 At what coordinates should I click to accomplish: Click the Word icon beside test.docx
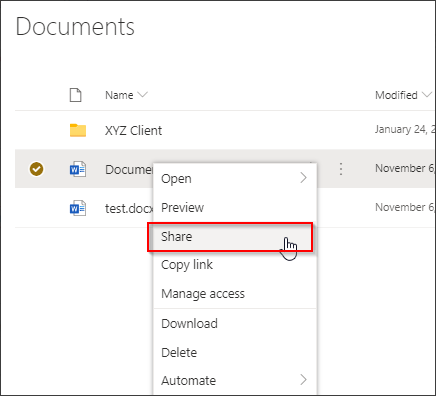[78, 208]
